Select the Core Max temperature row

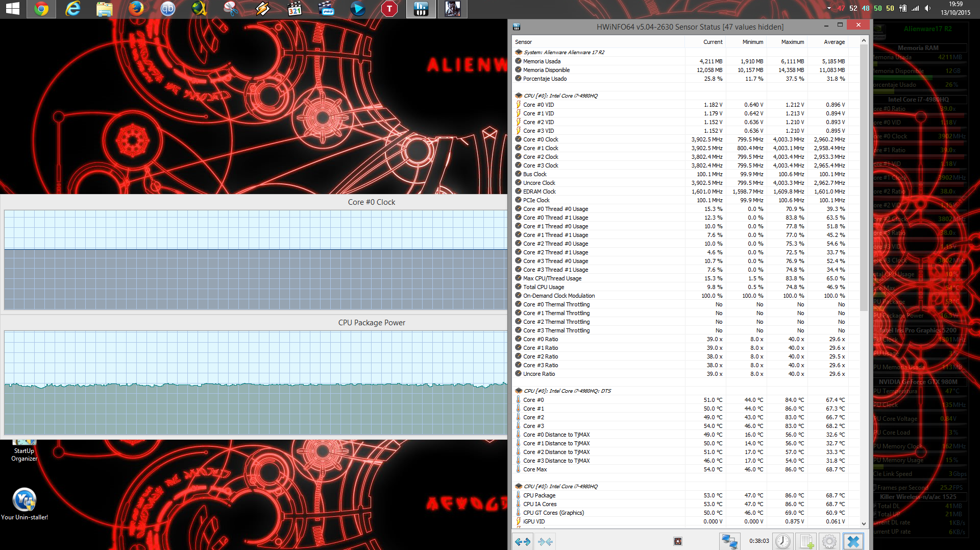(x=680, y=469)
